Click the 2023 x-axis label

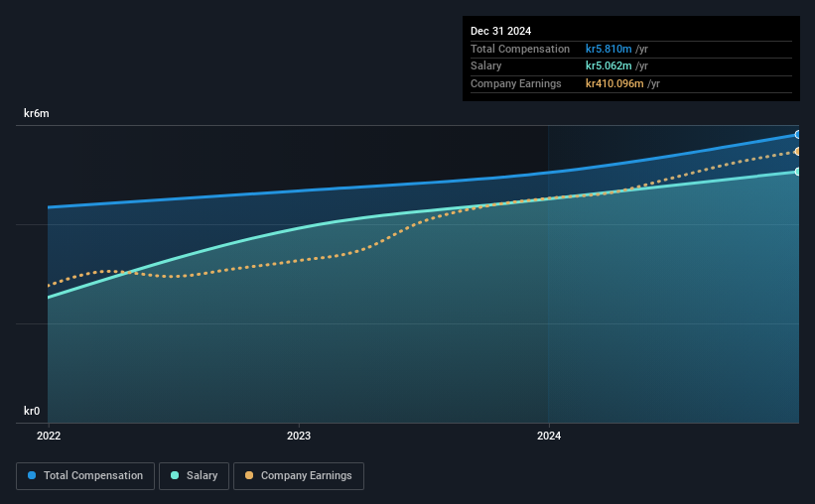pyautogui.click(x=299, y=436)
